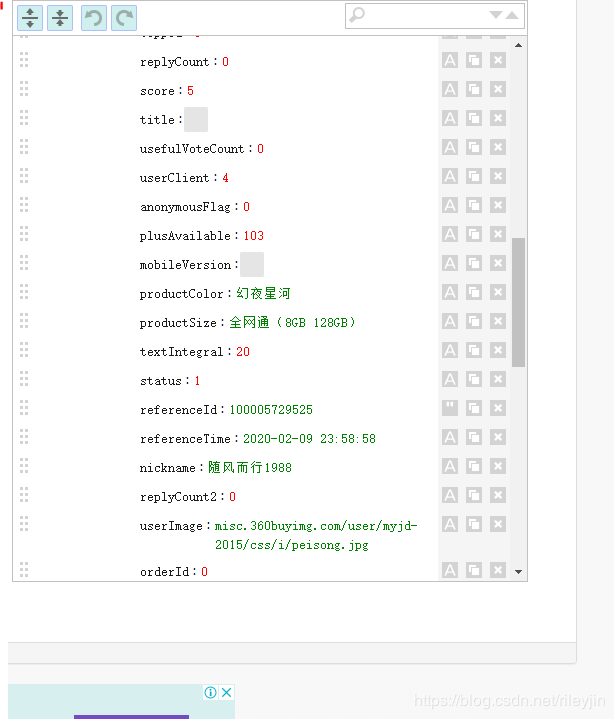This screenshot has height=719, width=614.
Task: Edit the empty title value box
Action: tap(196, 119)
